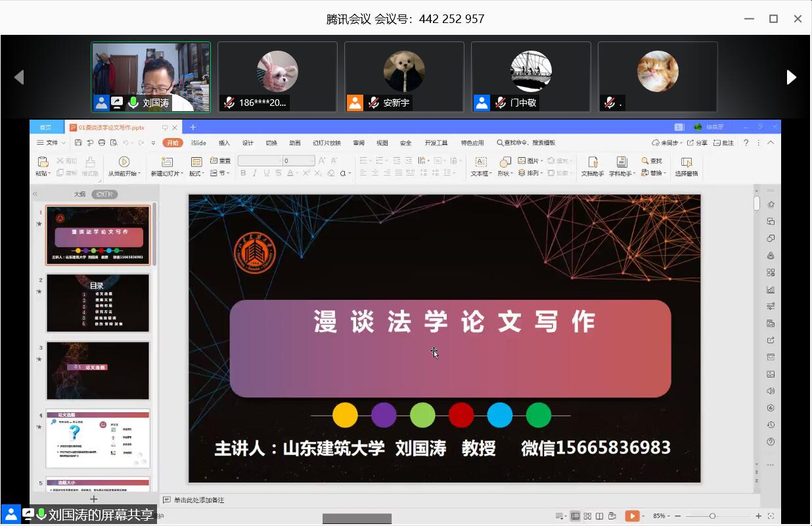Image resolution: width=812 pixels, height=526 pixels.
Task: Insert a text box (文本框)
Action: [481, 162]
